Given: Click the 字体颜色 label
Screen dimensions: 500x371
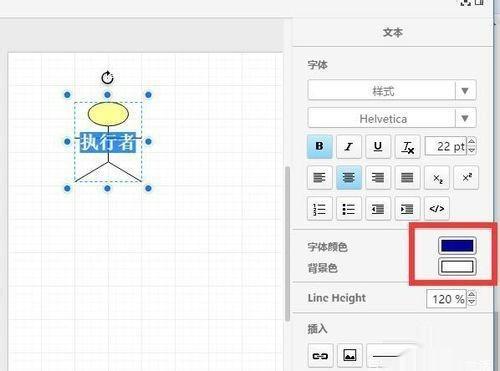Looking at the screenshot, I should coord(327,247).
